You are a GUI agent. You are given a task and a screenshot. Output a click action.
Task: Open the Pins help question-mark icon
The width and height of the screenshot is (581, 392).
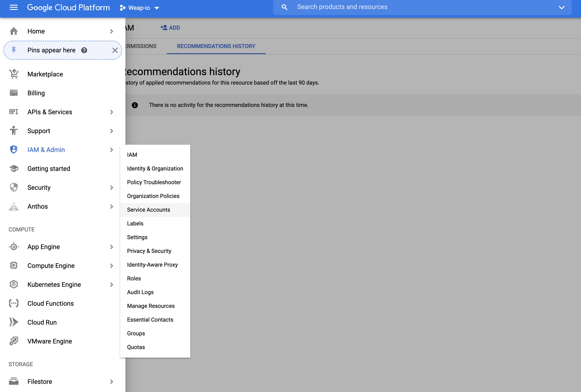pyautogui.click(x=84, y=50)
